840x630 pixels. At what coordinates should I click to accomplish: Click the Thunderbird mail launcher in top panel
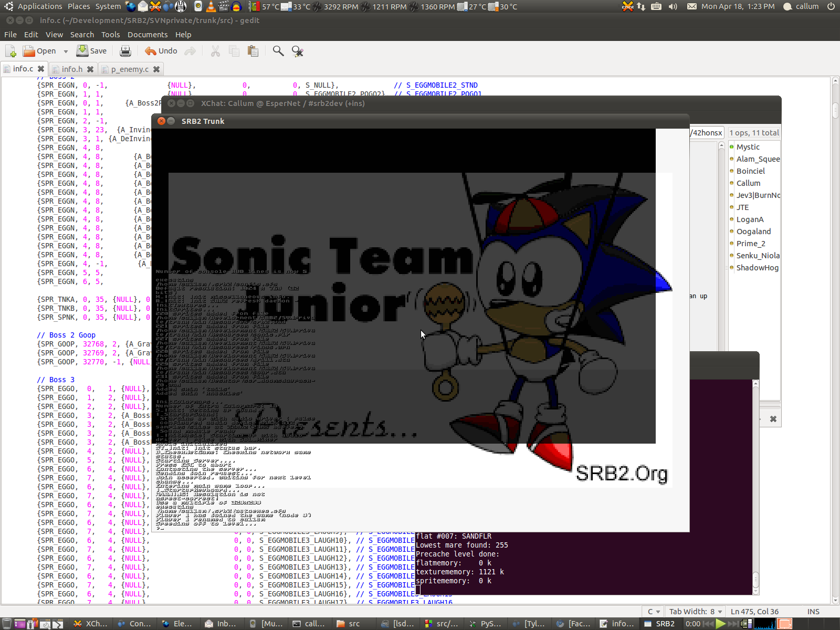[143, 6]
